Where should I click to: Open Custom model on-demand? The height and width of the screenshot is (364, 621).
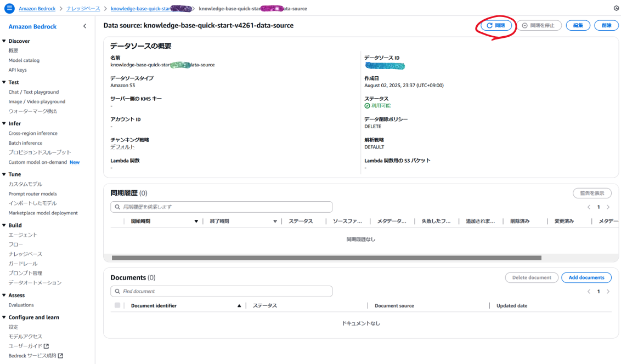tap(38, 162)
